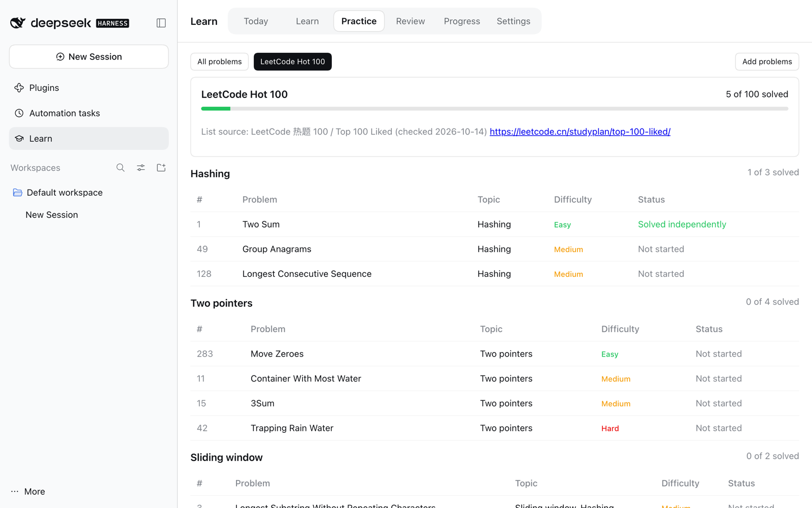Go to the Review tab
Image resolution: width=812 pixels, height=508 pixels.
[411, 21]
